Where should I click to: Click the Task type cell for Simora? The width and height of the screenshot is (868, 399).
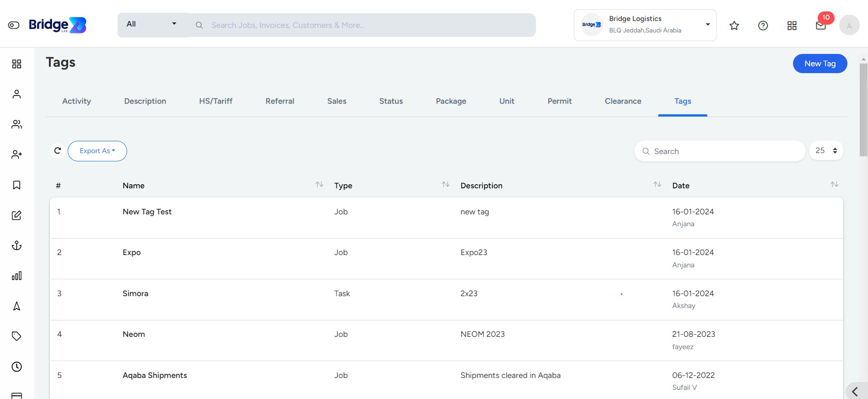[x=342, y=293]
